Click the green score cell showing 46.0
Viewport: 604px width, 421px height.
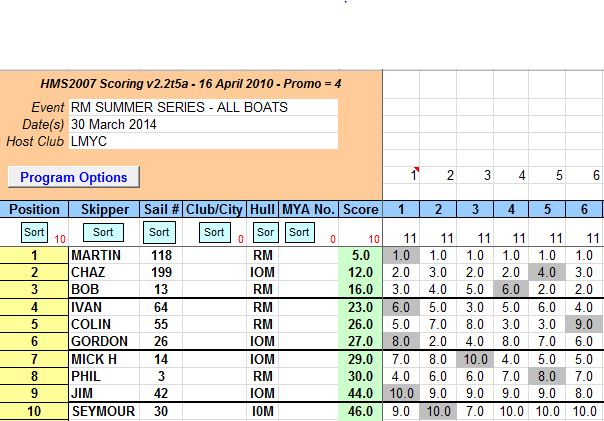pos(360,411)
